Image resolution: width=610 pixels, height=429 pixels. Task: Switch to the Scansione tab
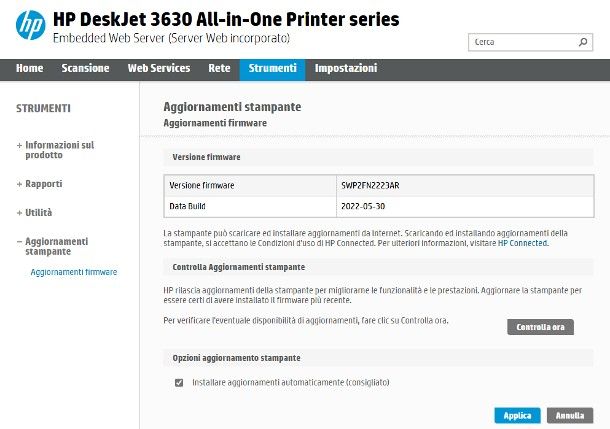[85, 69]
